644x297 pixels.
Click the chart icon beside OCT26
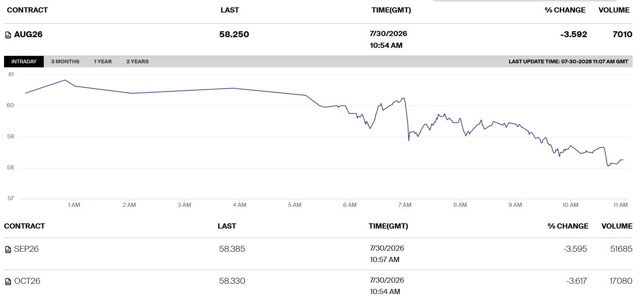(x=8, y=282)
